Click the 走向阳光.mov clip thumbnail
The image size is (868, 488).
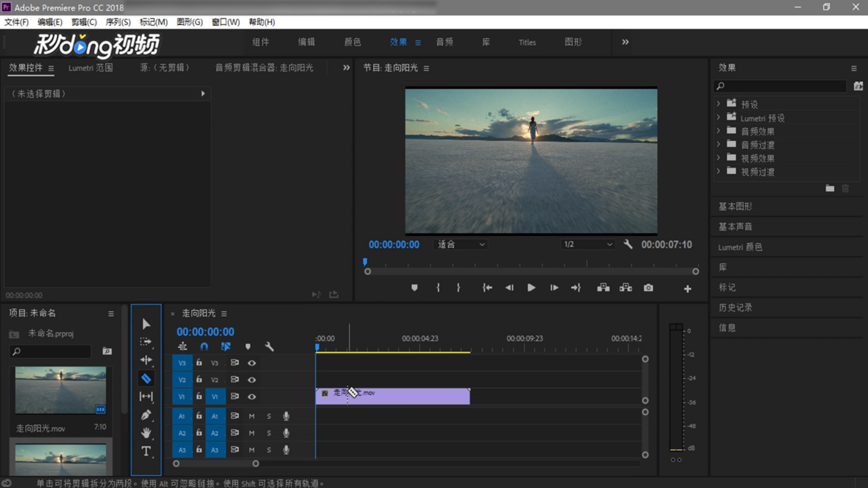61,390
